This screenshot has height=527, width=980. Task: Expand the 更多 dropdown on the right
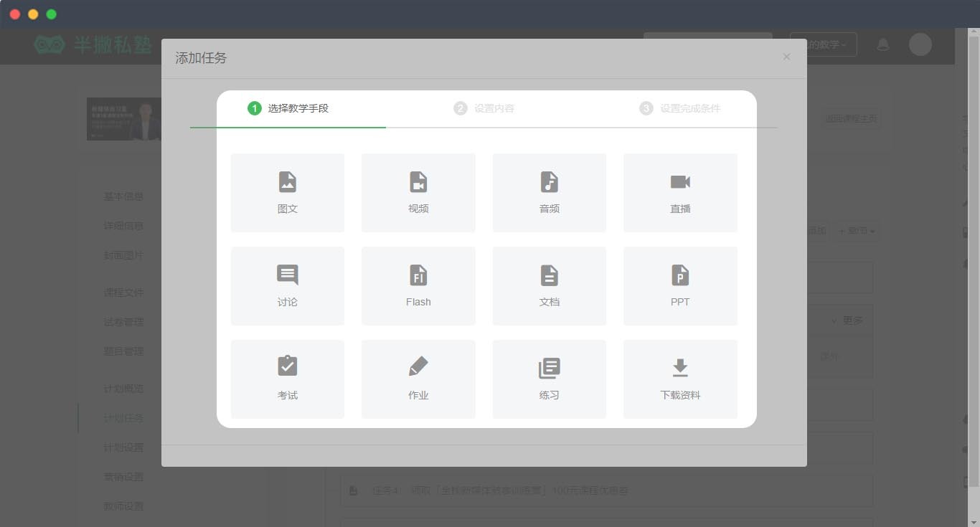coord(847,321)
